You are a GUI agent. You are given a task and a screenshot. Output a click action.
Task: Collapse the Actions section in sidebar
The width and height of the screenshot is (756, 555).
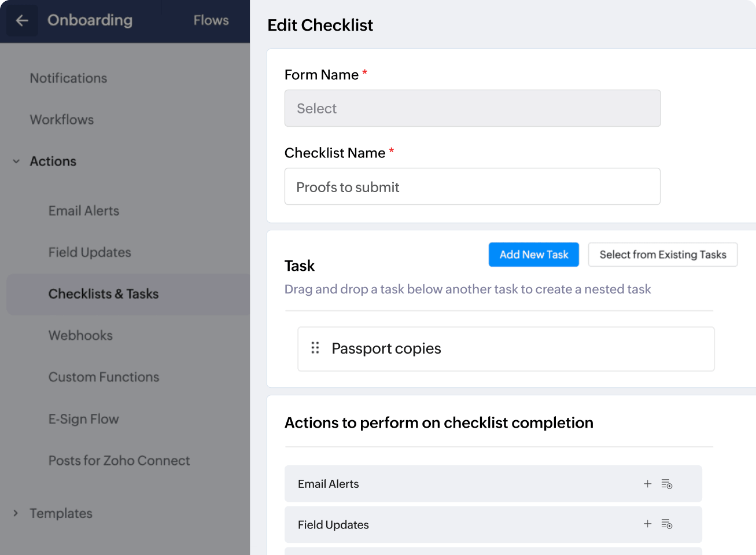click(16, 161)
